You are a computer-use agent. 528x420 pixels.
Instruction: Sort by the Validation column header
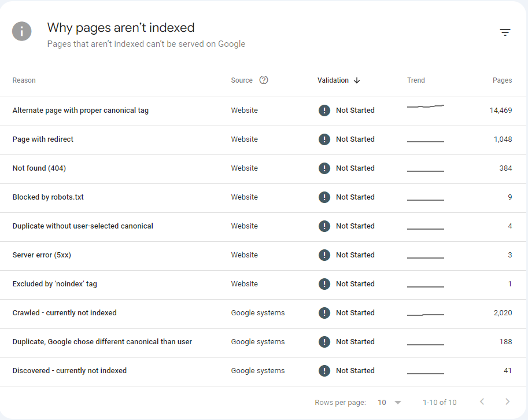[333, 80]
